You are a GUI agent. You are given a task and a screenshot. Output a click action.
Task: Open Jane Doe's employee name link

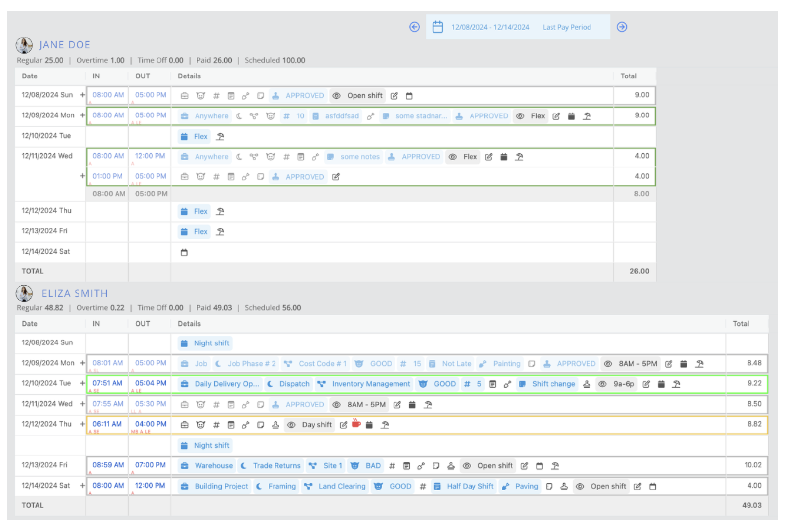[x=65, y=45]
